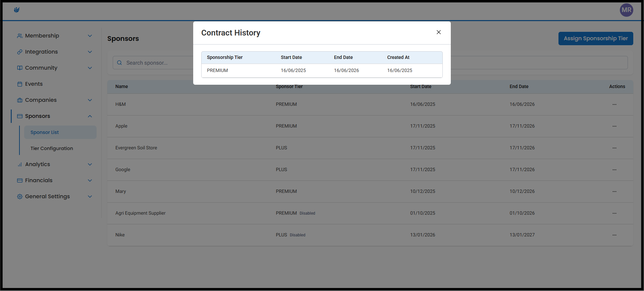Click the search magnifier icon
The image size is (644, 291).
pyautogui.click(x=119, y=63)
